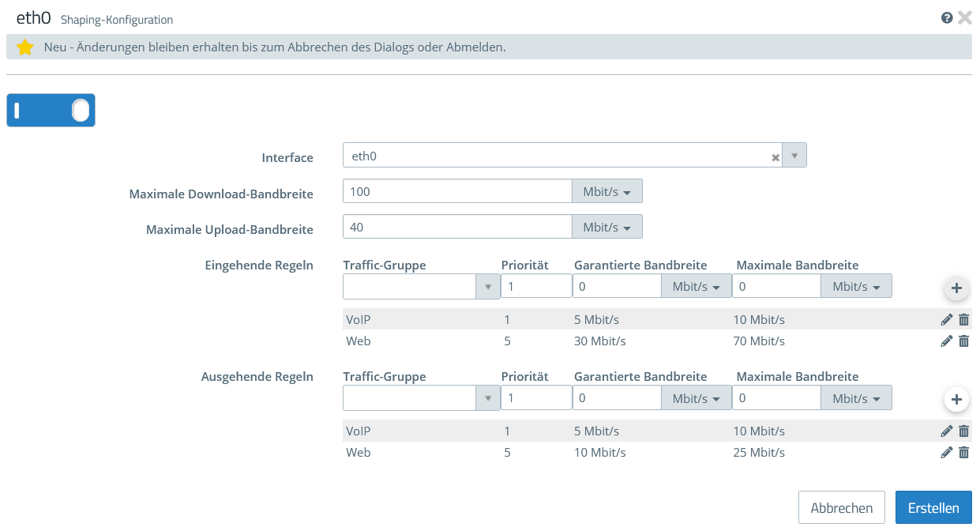This screenshot has width=980, height=531.
Task: Expand incoming rules Traffic-Gruppe dropdown
Action: coord(487,287)
